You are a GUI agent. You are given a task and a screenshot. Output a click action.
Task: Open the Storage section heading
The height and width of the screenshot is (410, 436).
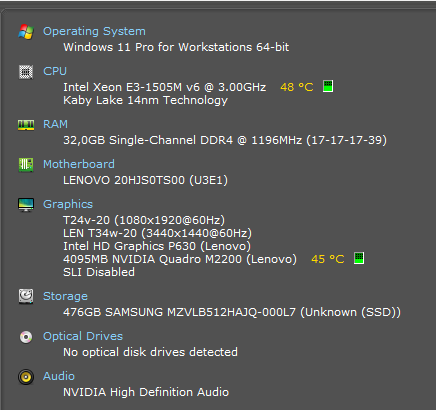[x=65, y=296]
